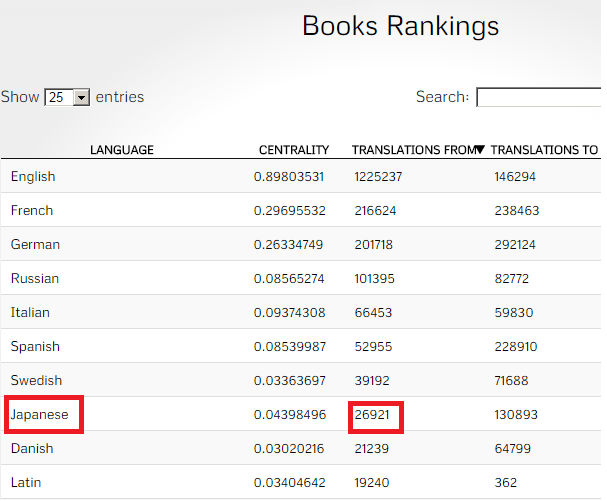This screenshot has height=501, width=607.
Task: Click translations from value 201718
Action: (x=374, y=245)
